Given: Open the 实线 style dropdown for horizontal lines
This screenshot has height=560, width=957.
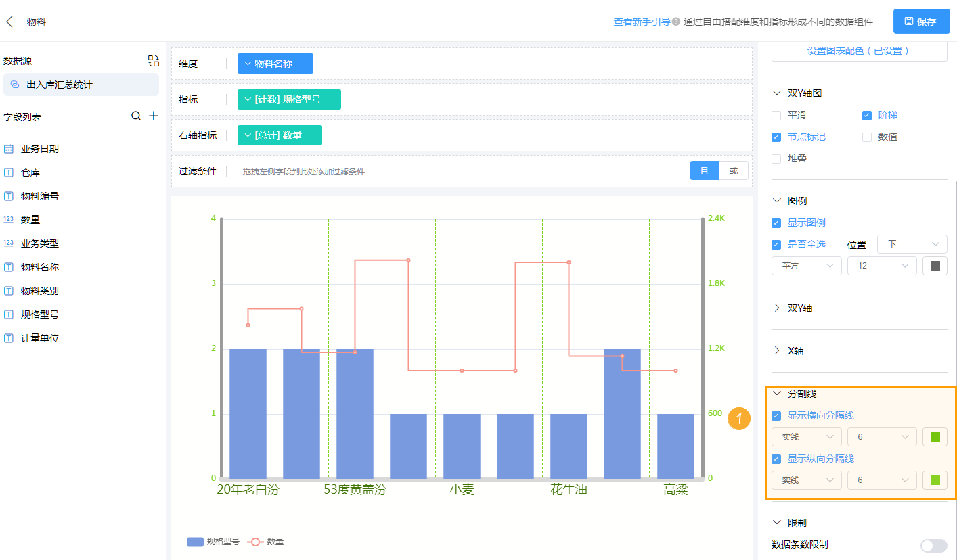Looking at the screenshot, I should point(806,436).
